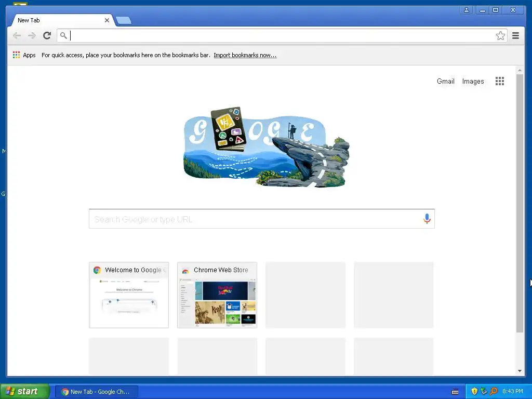Screen dimensions: 532x399
Task: Open Welcome to Google Chrome thumbnail
Action: click(x=129, y=295)
